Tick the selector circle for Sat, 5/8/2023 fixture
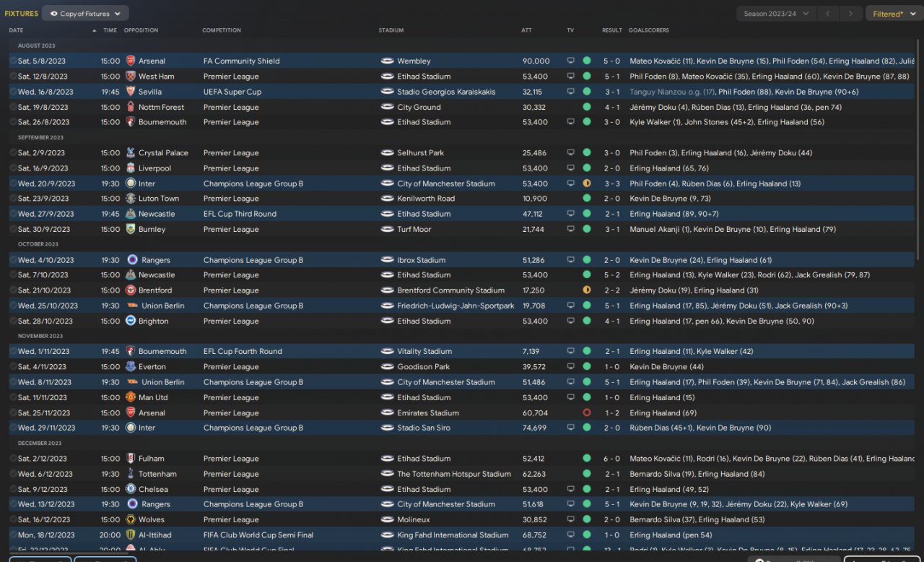This screenshot has width=924, height=562. [13, 61]
